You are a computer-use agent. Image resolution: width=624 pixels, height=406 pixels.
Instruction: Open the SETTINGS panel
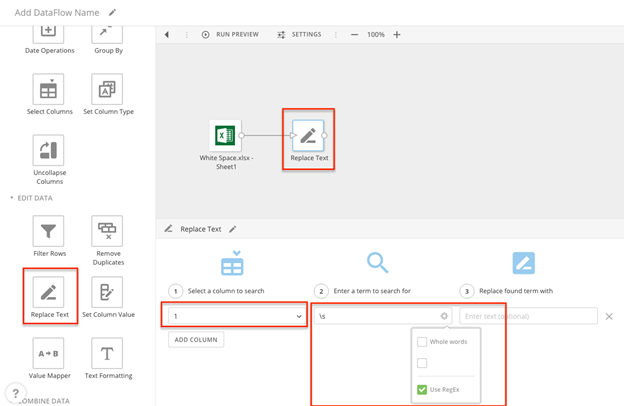pos(299,35)
